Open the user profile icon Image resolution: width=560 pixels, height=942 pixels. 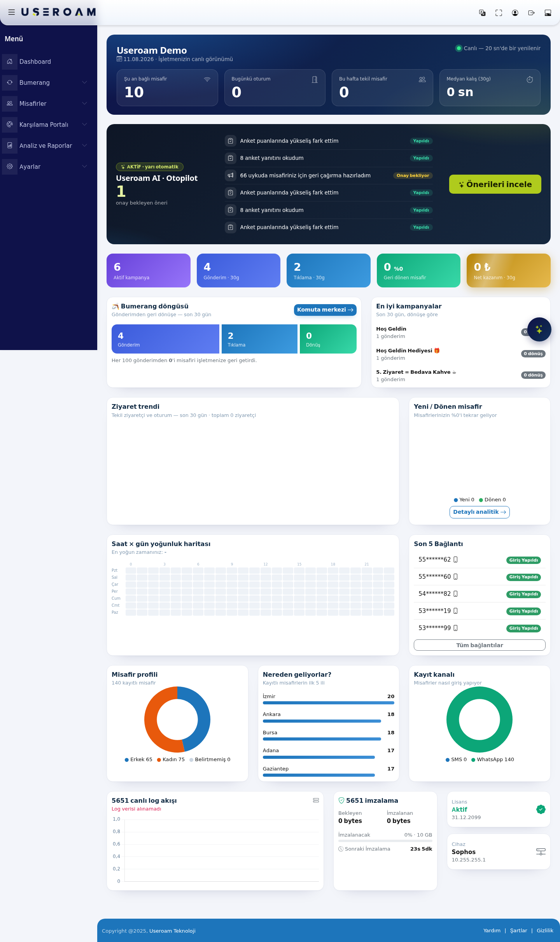pos(515,13)
